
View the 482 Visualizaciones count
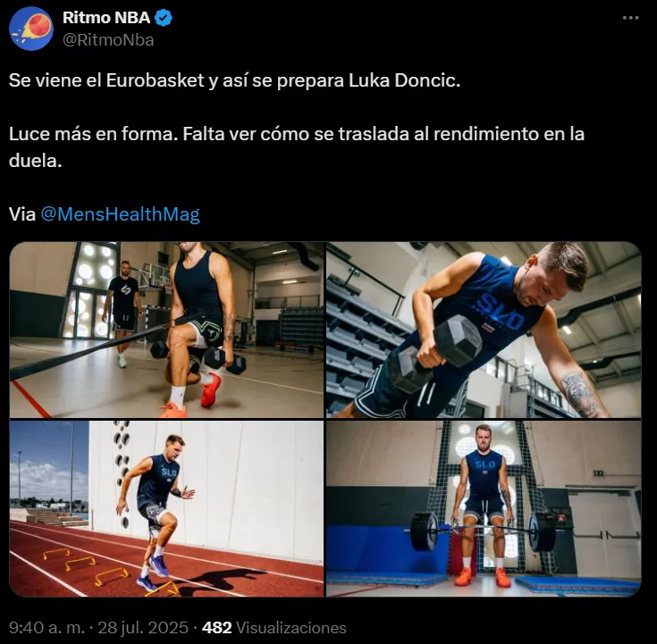[274, 628]
